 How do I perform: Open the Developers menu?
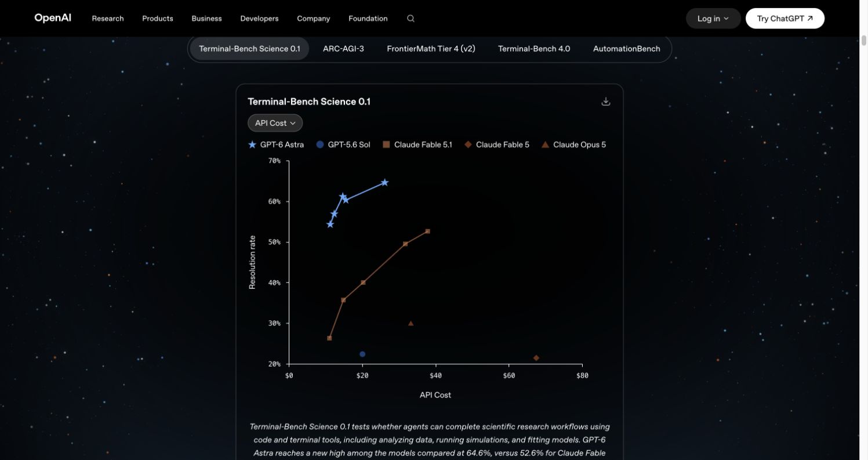tap(259, 19)
